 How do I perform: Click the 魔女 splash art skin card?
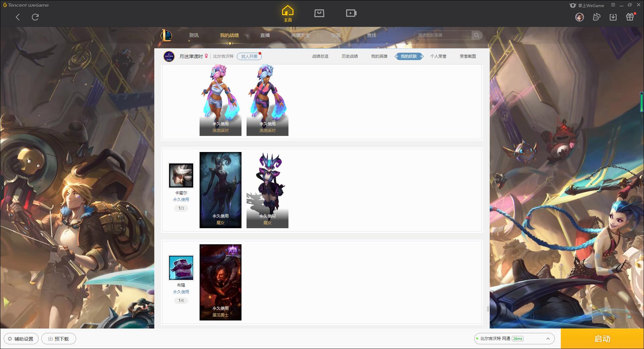(220, 190)
